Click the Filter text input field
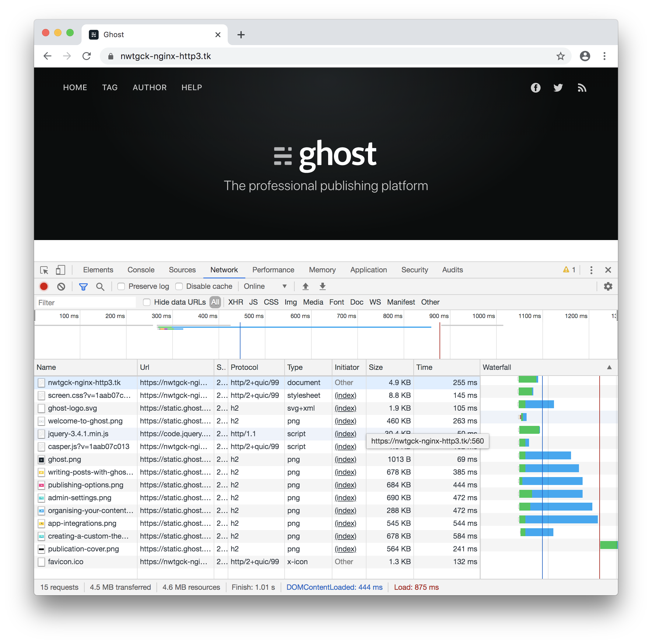Viewport: 652px width, 644px height. (86, 302)
